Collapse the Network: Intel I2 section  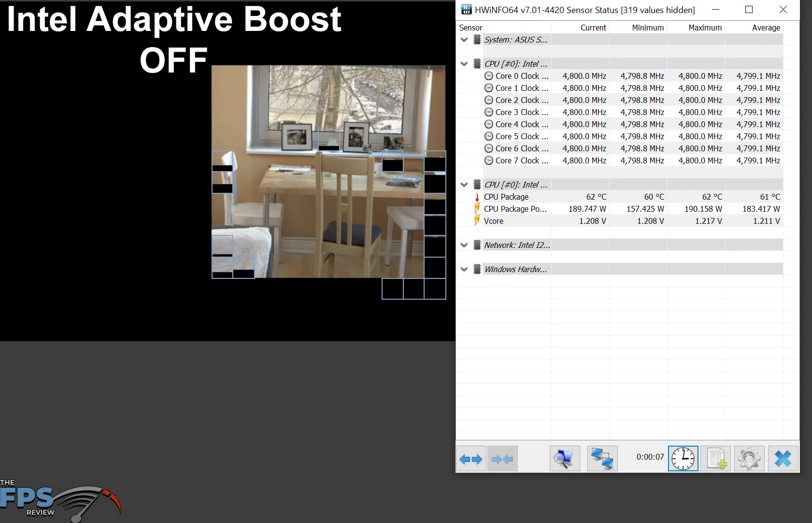tap(464, 245)
